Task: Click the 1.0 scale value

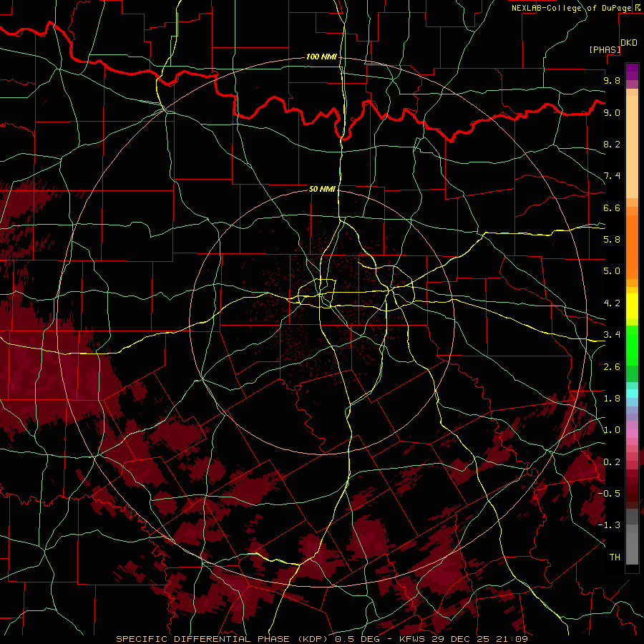Action: point(612,430)
